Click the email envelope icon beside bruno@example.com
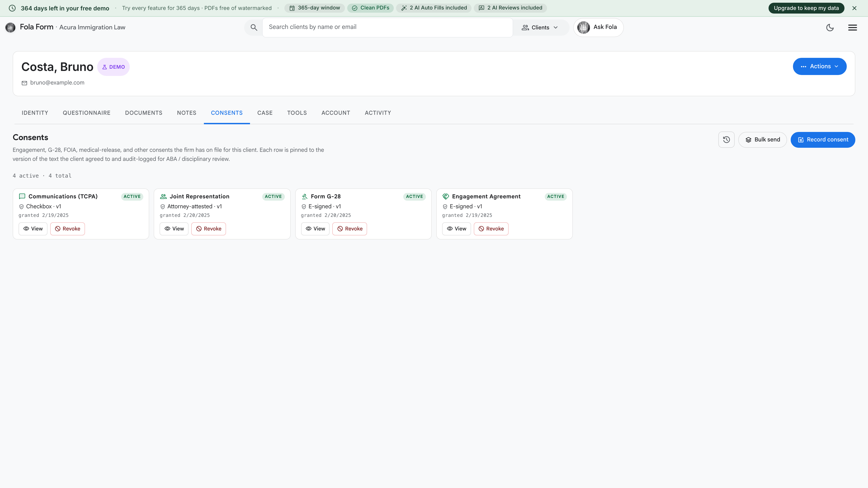868x488 pixels. click(x=24, y=83)
